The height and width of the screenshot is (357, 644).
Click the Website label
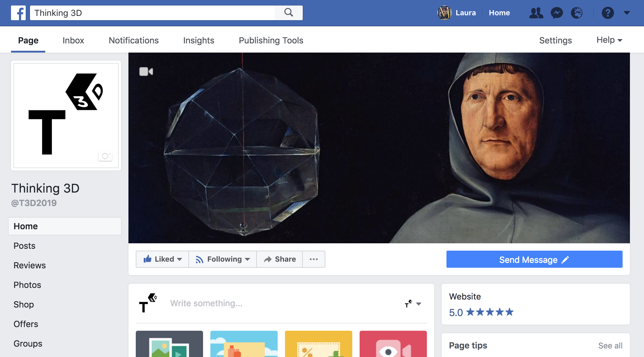tap(465, 296)
